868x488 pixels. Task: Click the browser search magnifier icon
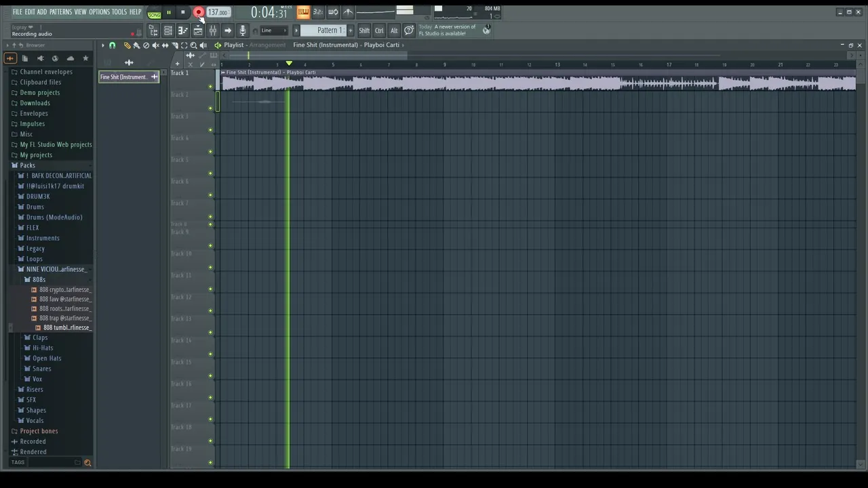point(87,463)
